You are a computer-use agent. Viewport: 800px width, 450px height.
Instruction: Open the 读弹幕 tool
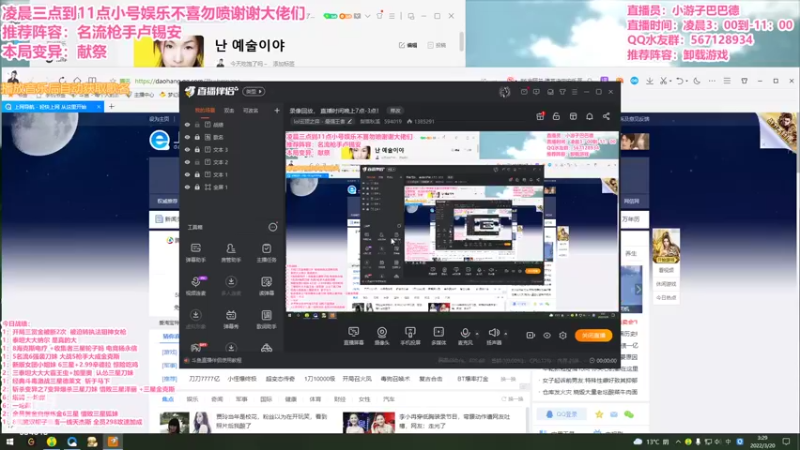266,286
